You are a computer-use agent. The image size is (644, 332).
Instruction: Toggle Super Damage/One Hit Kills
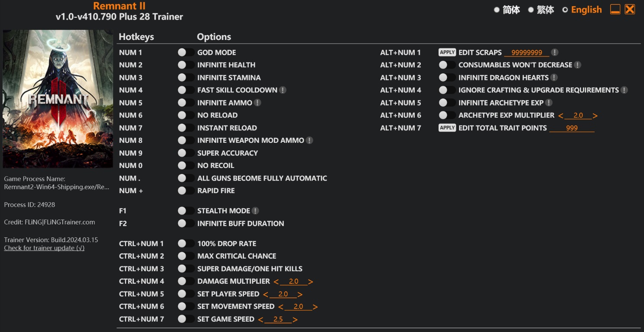click(x=186, y=269)
